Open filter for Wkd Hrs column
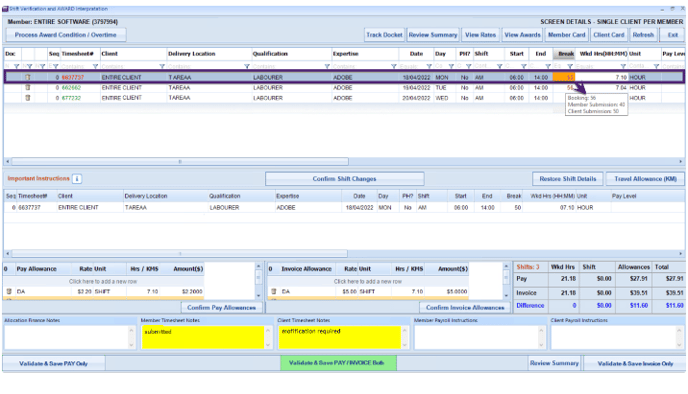 point(623,66)
